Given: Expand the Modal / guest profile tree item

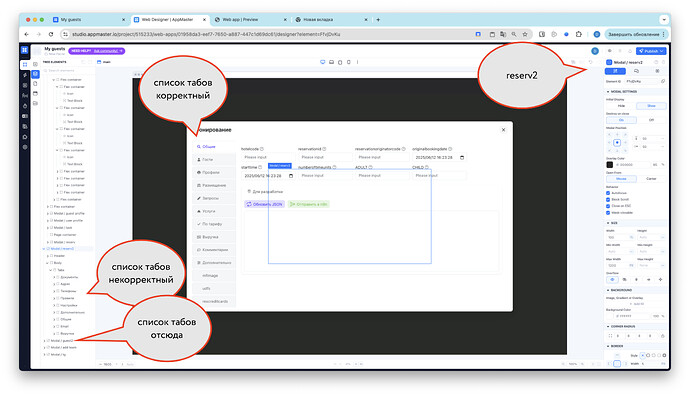Looking at the screenshot, I should tap(48, 213).
